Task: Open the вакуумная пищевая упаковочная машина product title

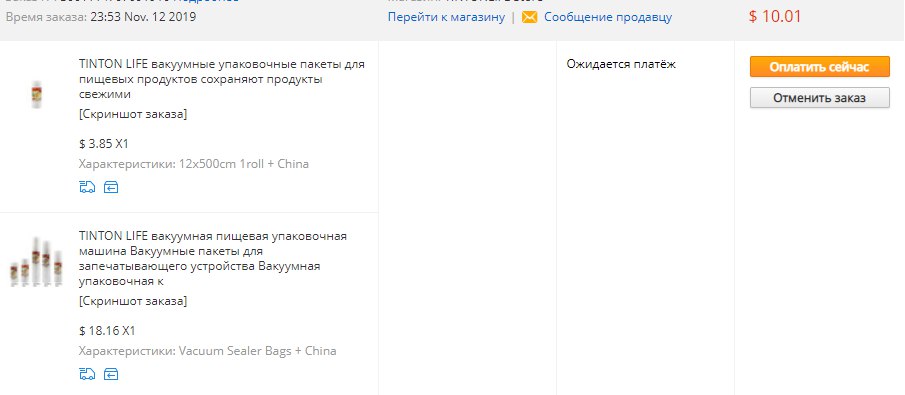Action: point(213,259)
